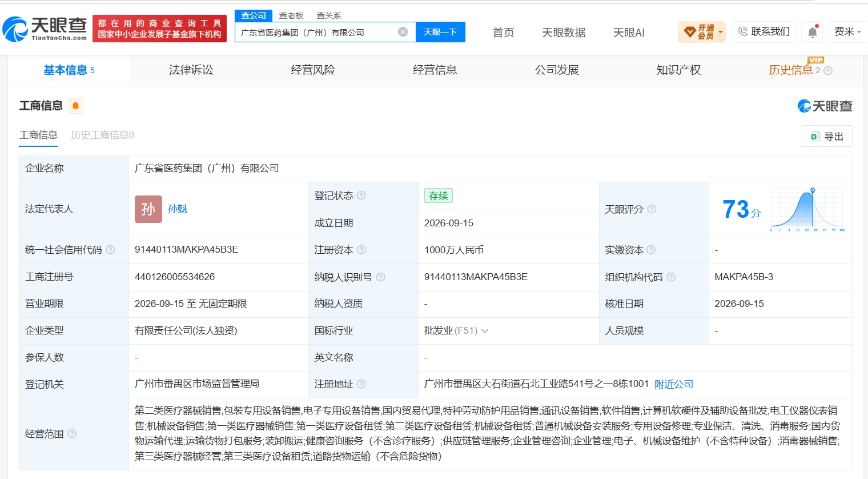Click the help icon beside 登记状态
The height and width of the screenshot is (479, 868).
pos(361,195)
